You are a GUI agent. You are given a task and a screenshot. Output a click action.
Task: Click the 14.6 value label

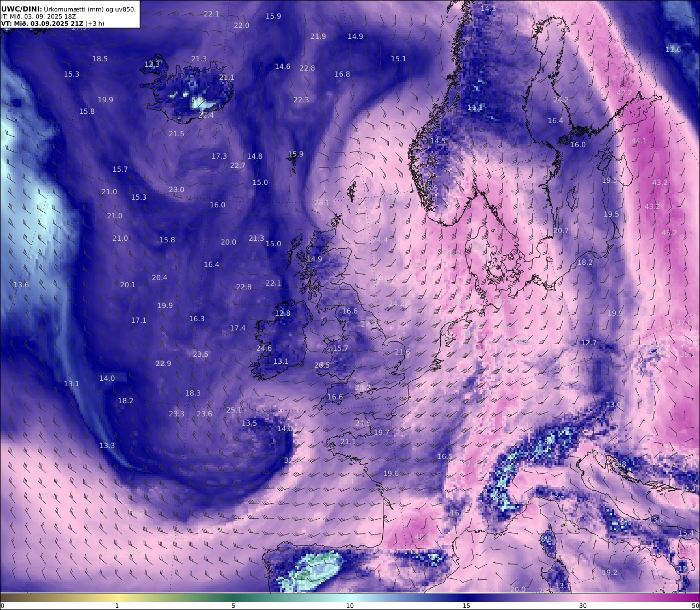(x=283, y=67)
